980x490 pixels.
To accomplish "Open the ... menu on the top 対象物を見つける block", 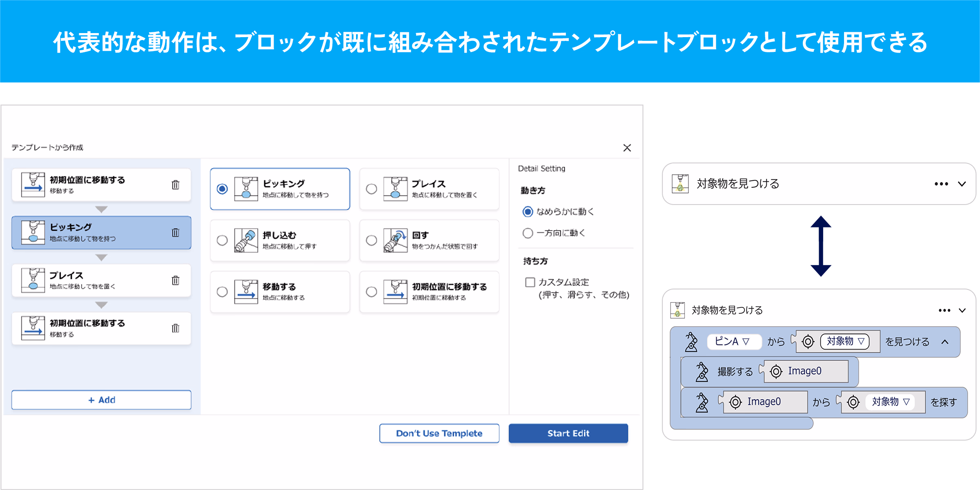I will coord(941,184).
